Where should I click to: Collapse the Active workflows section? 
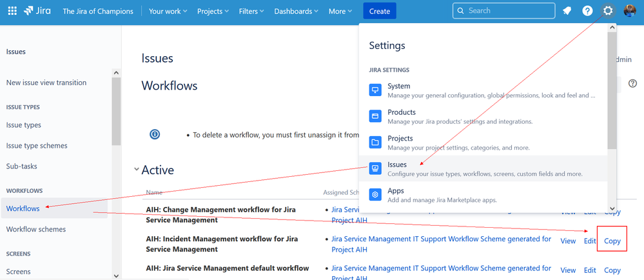(137, 170)
